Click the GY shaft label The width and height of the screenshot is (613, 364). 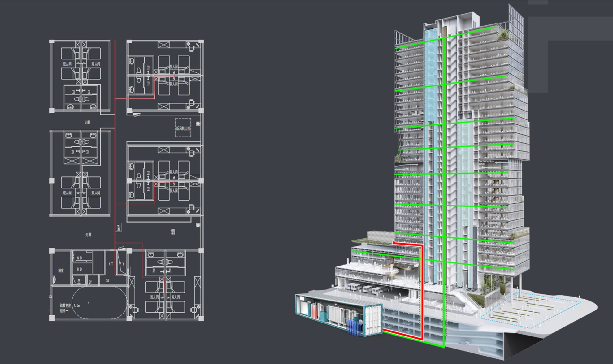90,282
